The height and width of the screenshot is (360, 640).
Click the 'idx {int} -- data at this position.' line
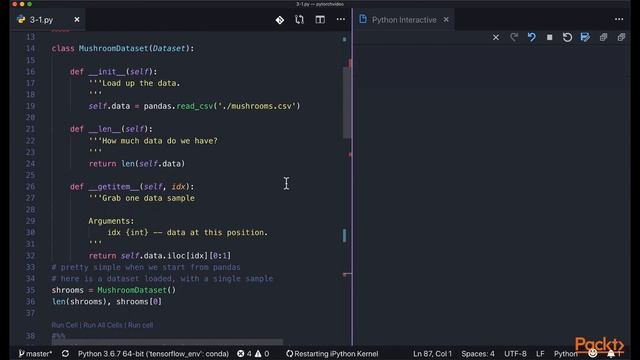pos(187,232)
